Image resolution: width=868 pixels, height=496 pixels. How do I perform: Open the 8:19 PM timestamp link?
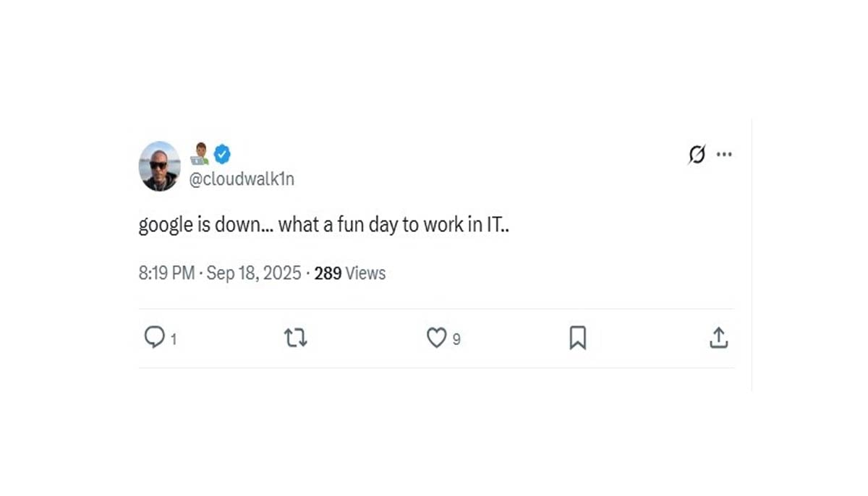point(166,273)
